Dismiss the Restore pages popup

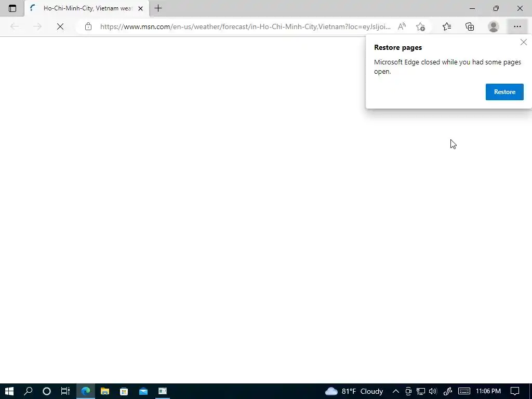click(x=524, y=42)
